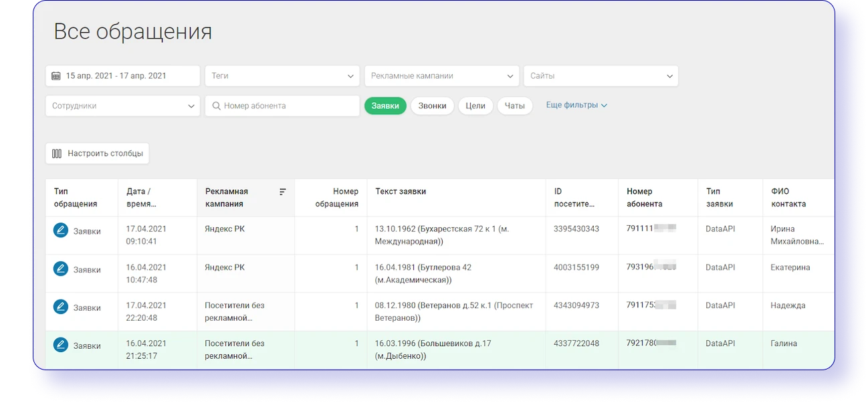Click the pencil icon in the 17.04.2021 09:10:41 row
The height and width of the screenshot is (417, 868).
pyautogui.click(x=61, y=231)
